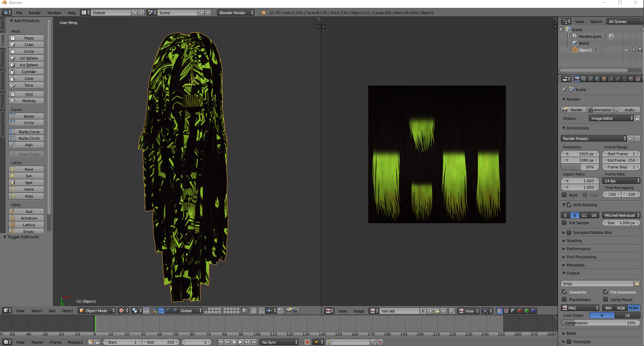Screen dimensions: 644x346
Task: Open the Global orientation dropdown
Action: coord(191,310)
